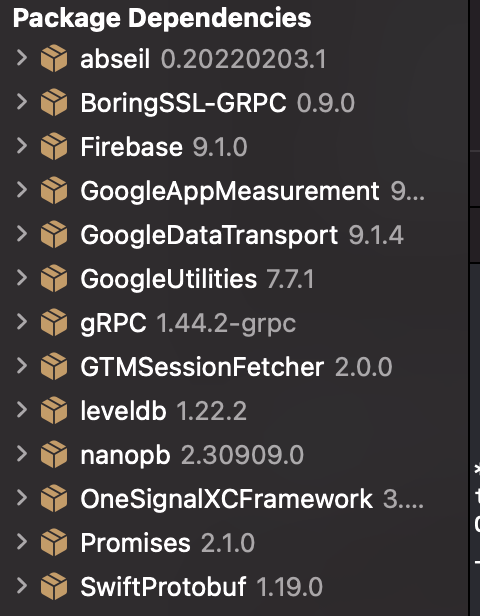
Task: Click leveldb version 1.22.2
Action: point(211,411)
